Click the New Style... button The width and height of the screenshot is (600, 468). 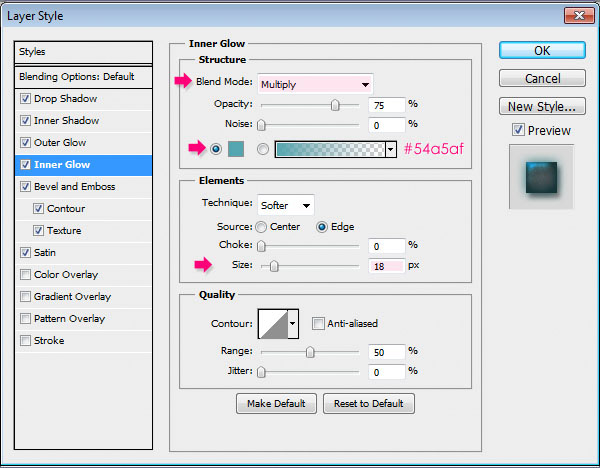coord(542,106)
